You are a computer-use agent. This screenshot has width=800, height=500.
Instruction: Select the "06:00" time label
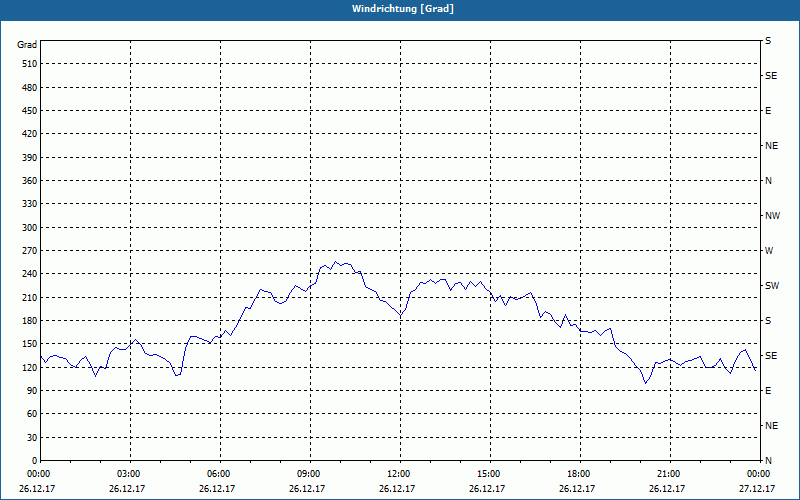(220, 474)
